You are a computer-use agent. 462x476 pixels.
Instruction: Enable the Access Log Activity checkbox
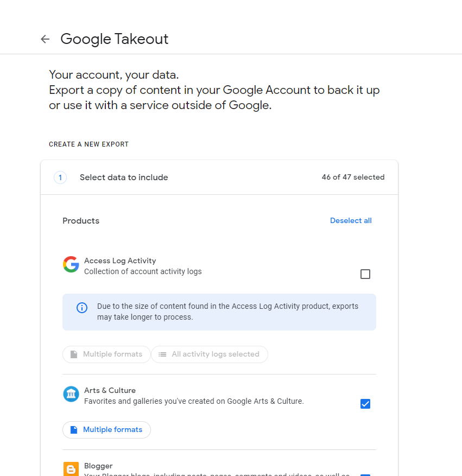click(x=365, y=274)
